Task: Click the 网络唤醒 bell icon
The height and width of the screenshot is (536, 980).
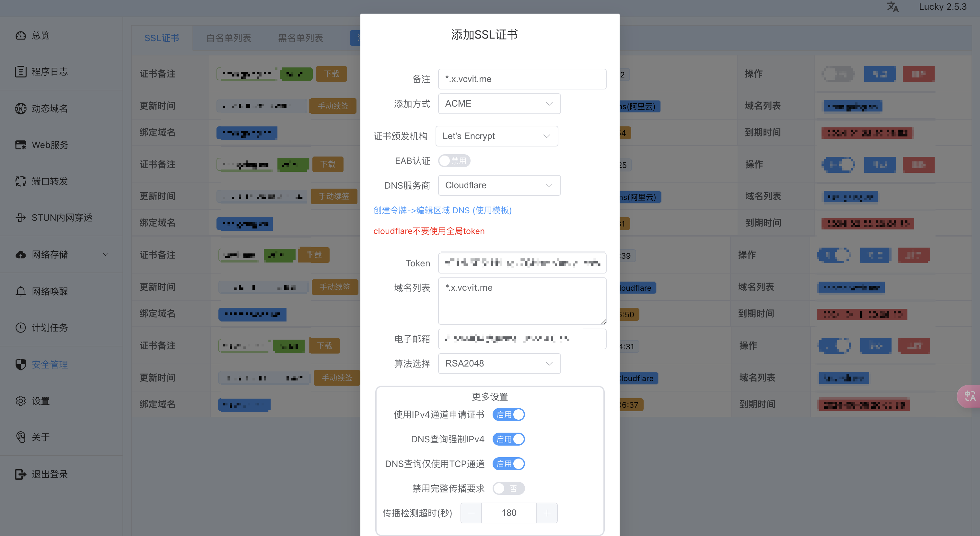Action: click(x=20, y=291)
